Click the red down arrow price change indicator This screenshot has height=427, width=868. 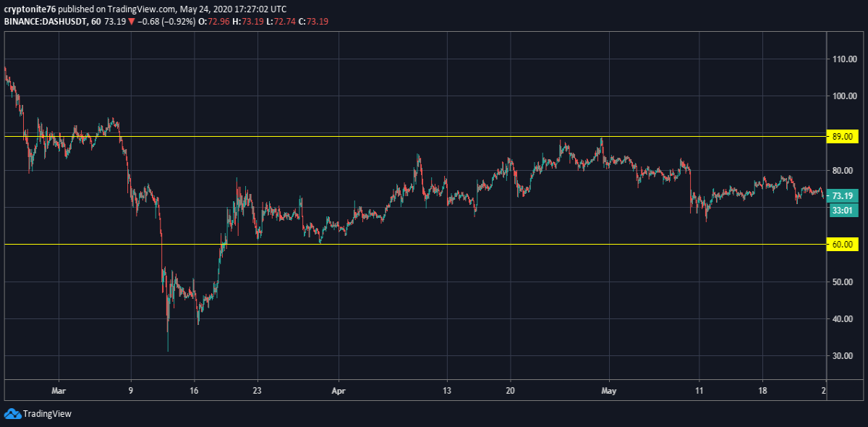131,22
